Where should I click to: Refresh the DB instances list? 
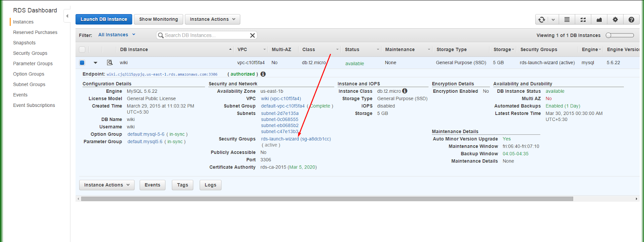pos(542,19)
